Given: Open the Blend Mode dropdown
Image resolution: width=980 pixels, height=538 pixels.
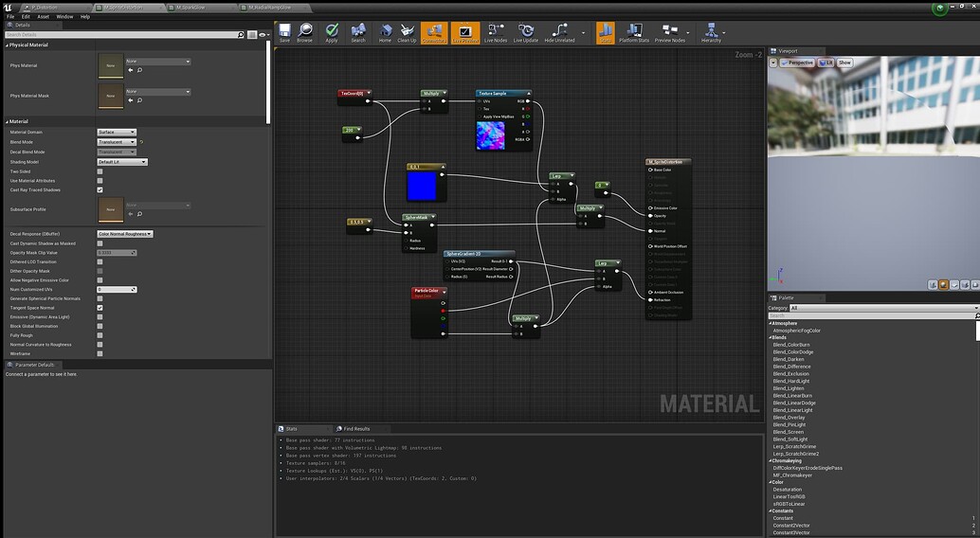Looking at the screenshot, I should [117, 142].
